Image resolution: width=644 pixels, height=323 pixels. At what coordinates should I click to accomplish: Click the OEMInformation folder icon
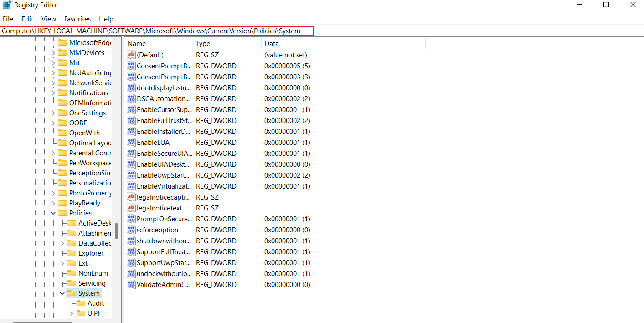click(x=62, y=103)
